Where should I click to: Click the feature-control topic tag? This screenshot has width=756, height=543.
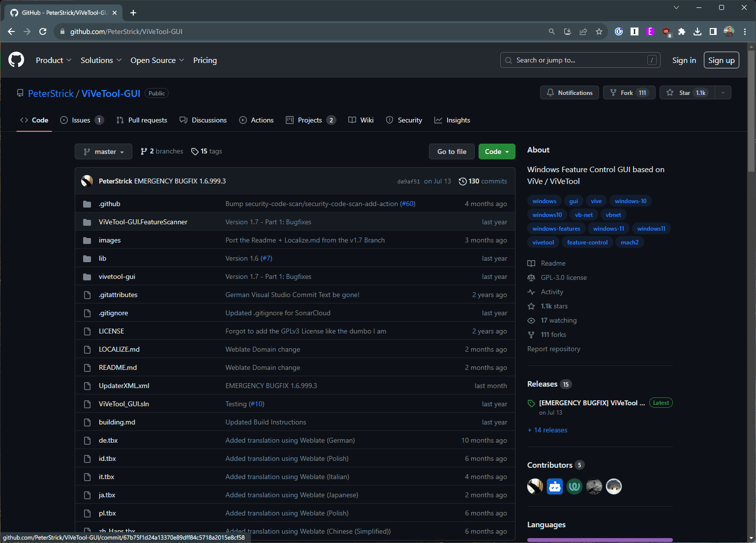(587, 242)
